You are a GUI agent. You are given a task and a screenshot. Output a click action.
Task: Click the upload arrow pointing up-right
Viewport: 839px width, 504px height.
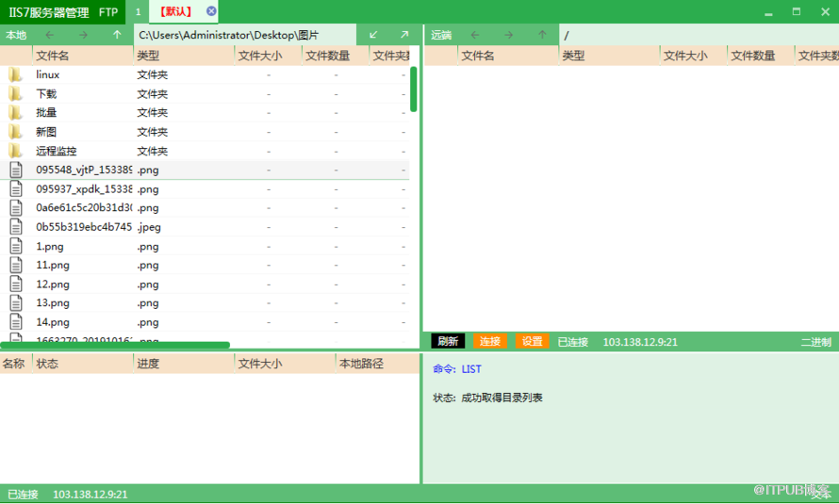[404, 35]
